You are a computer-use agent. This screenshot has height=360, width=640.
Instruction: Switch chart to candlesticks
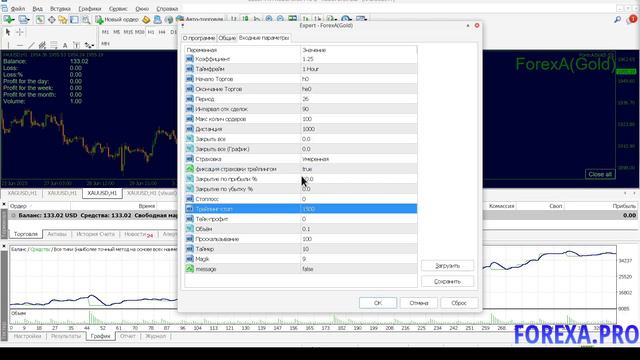coord(245,19)
